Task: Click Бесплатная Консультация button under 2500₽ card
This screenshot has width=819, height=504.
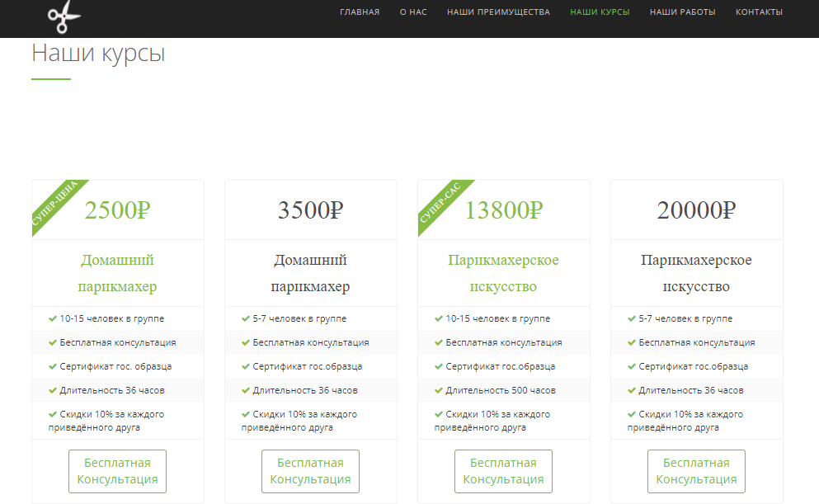Action: point(117,471)
